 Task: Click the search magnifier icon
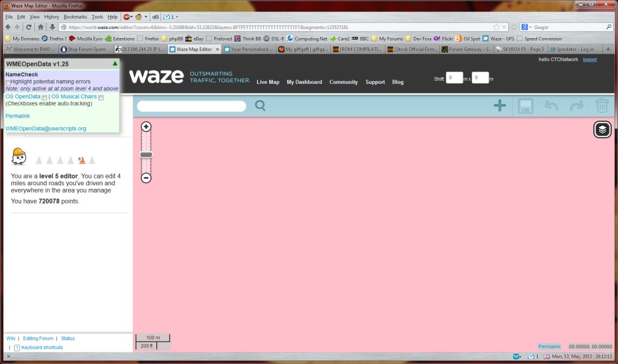260,106
